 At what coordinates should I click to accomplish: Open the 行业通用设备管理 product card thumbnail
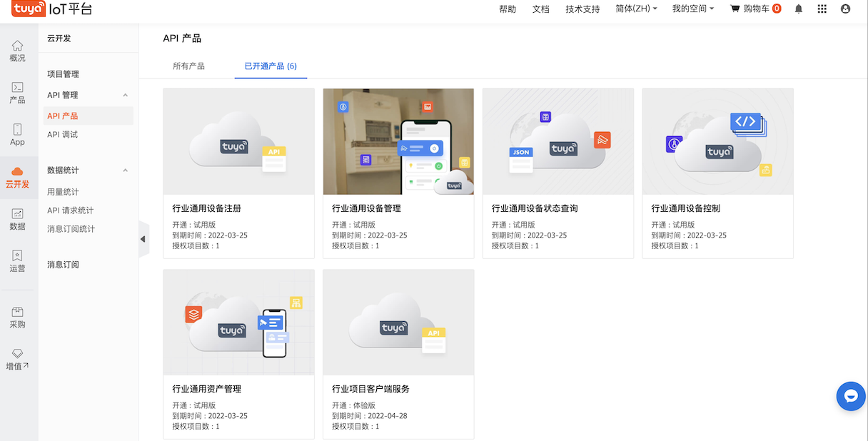pyautogui.click(x=398, y=141)
